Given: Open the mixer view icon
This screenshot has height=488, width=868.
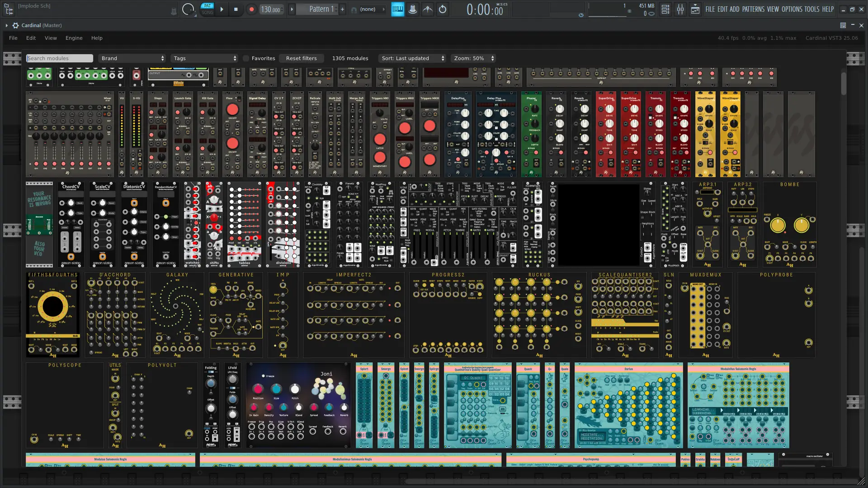Looking at the screenshot, I should coord(680,9).
